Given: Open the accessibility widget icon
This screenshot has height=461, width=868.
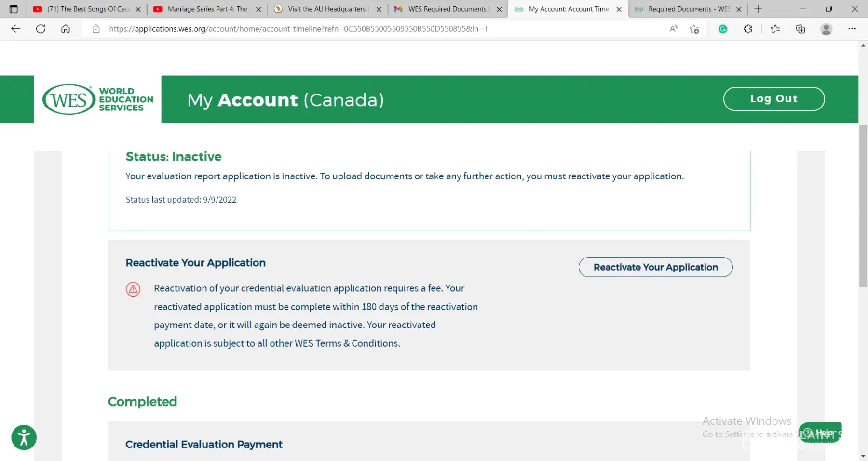Looking at the screenshot, I should [24, 437].
